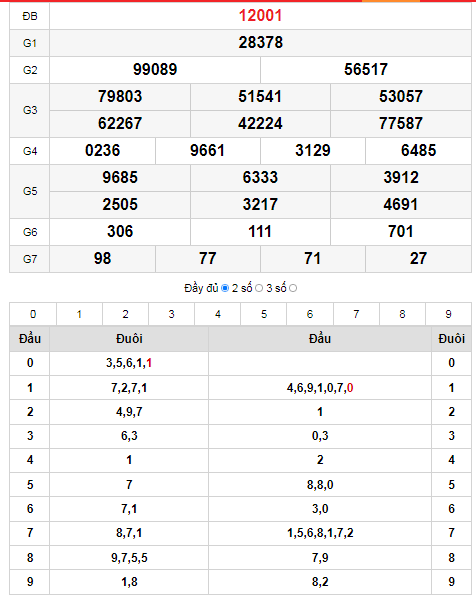Viewport: 476px width, 599px height.
Task: Choose digit filter tab 3
Action: click(x=172, y=314)
